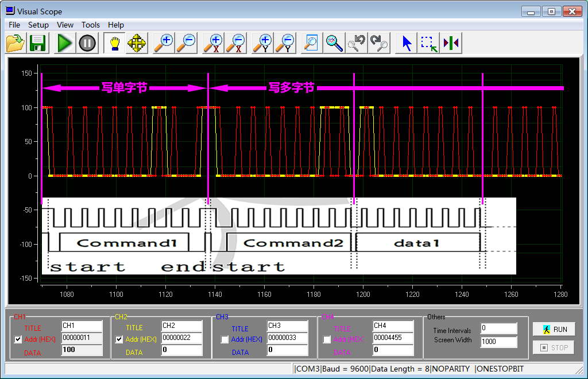Select the blue arrow pointer tool
588x379 pixels.
[407, 43]
